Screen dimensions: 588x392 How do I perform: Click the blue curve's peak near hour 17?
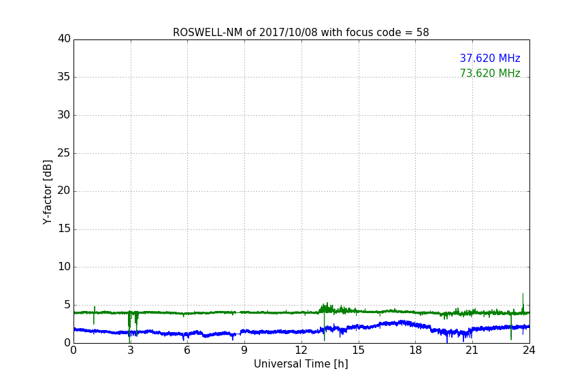[x=402, y=322]
